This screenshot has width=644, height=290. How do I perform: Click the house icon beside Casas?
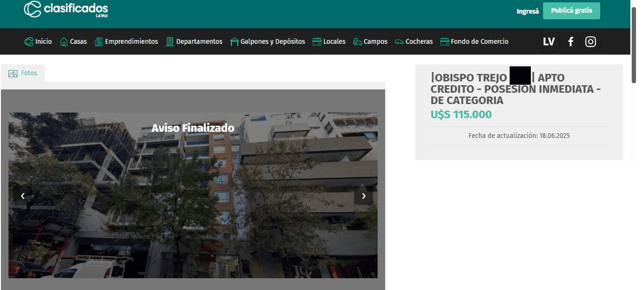coord(64,42)
